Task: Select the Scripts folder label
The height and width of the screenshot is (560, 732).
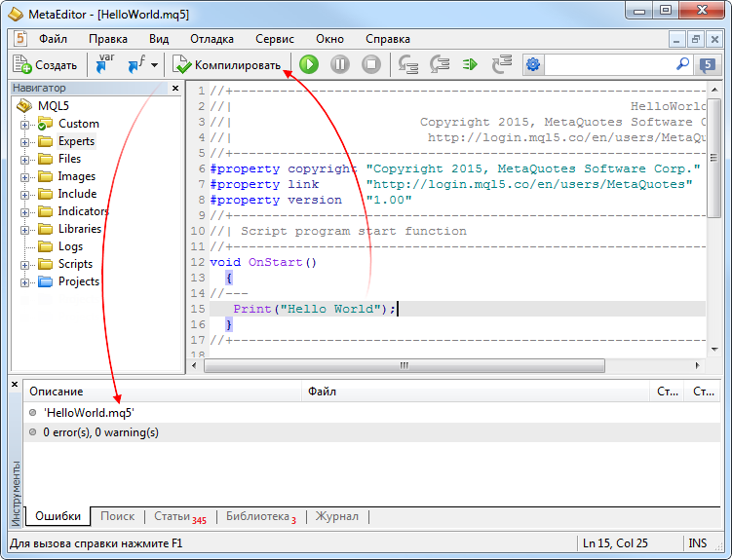Action: [x=75, y=264]
